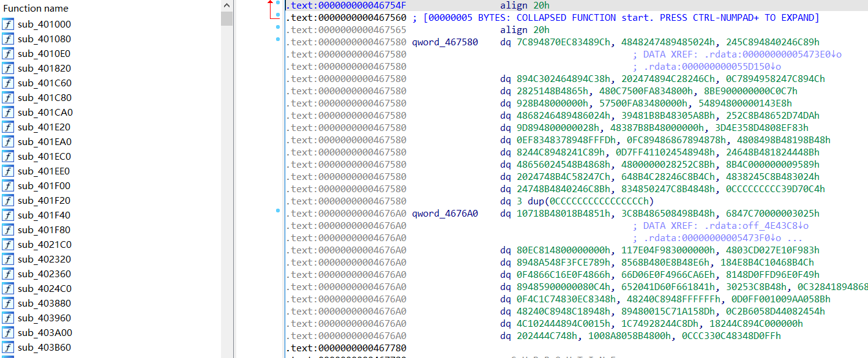The image size is (868, 358).
Task: Click the function icon beside sub_403960
Action: [x=9, y=318]
